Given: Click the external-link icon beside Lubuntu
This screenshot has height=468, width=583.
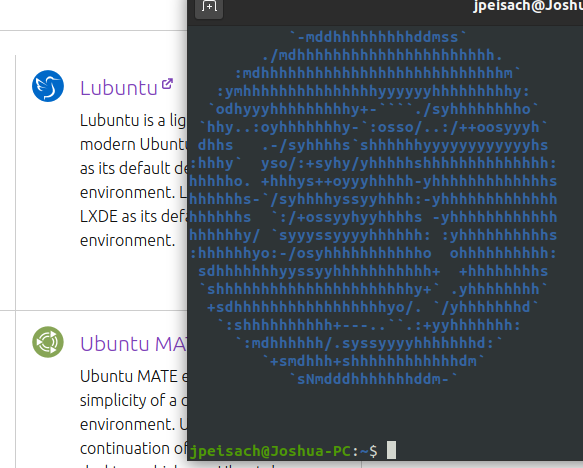Looking at the screenshot, I should point(167,84).
